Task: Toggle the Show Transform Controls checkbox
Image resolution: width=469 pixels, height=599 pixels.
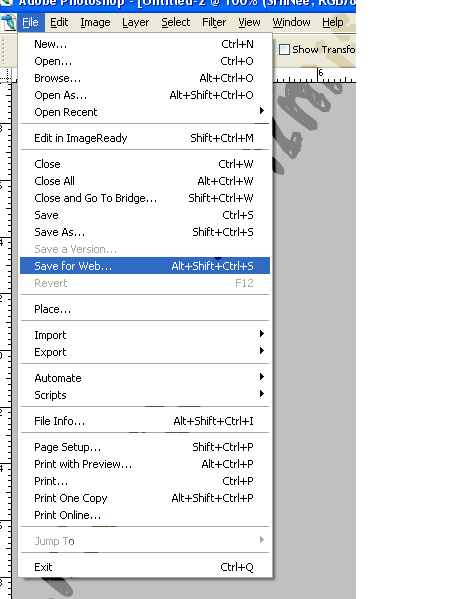Action: click(284, 50)
